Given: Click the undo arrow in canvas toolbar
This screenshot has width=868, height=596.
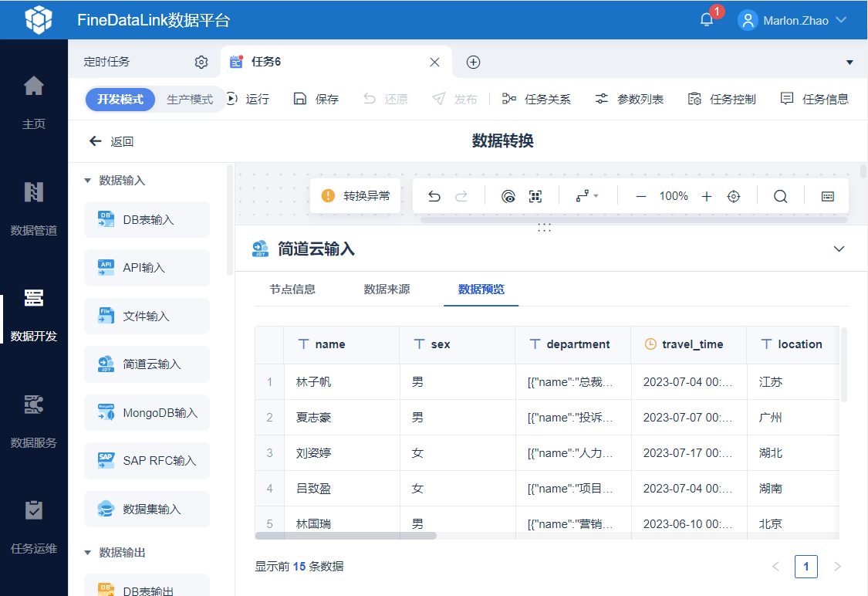Looking at the screenshot, I should tap(434, 196).
